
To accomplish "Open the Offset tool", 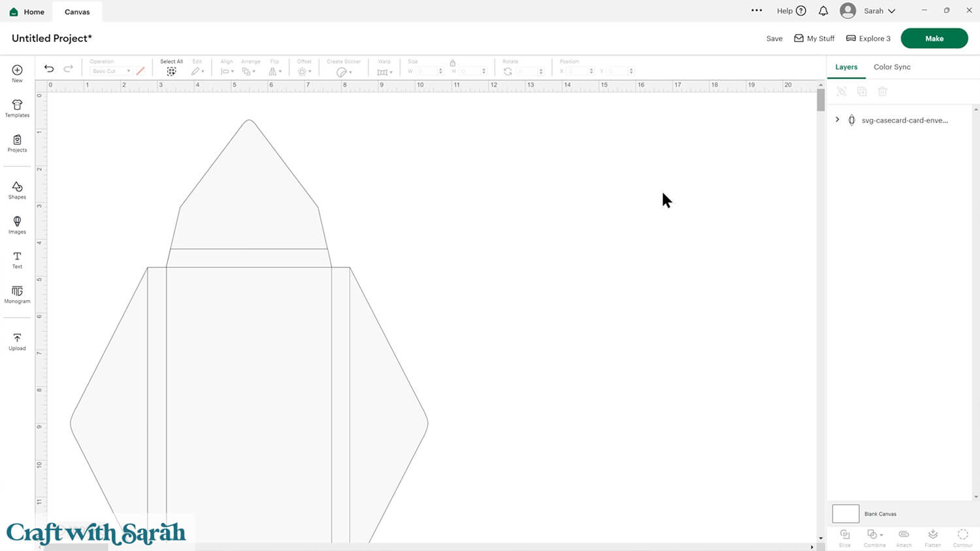I will click(x=304, y=67).
